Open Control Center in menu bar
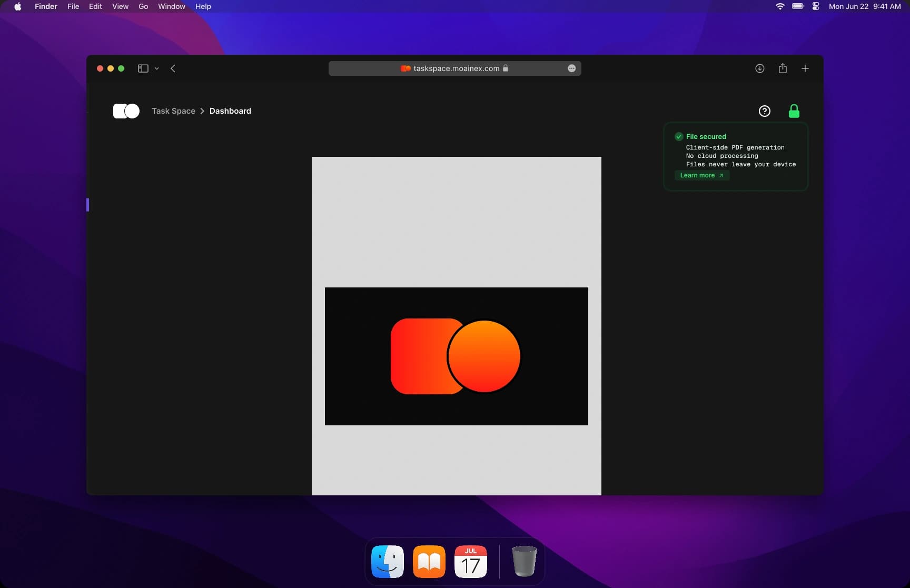Screen dimensions: 910x588 816,6
